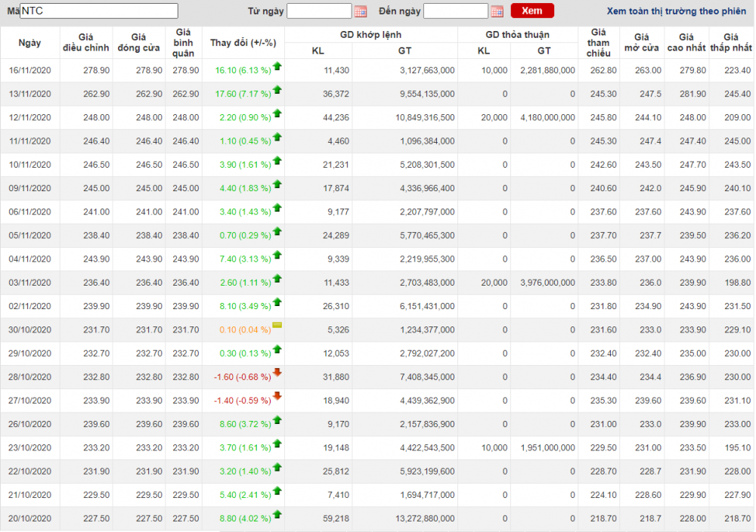Click red down arrow on 27/10/2020 row
Viewport: 756px width, 532px height.
pyautogui.click(x=277, y=396)
